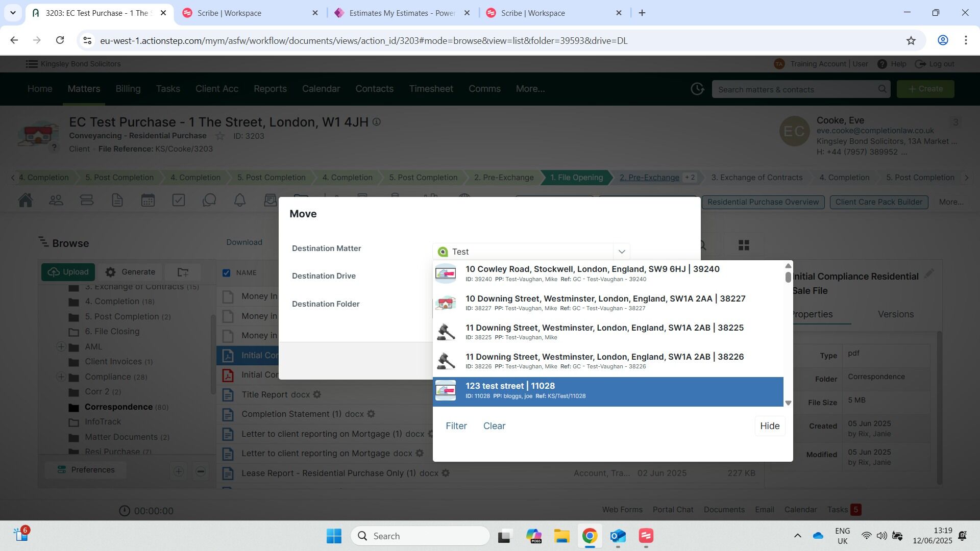Click the Clear link
Image resolution: width=980 pixels, height=551 pixels.
click(494, 426)
